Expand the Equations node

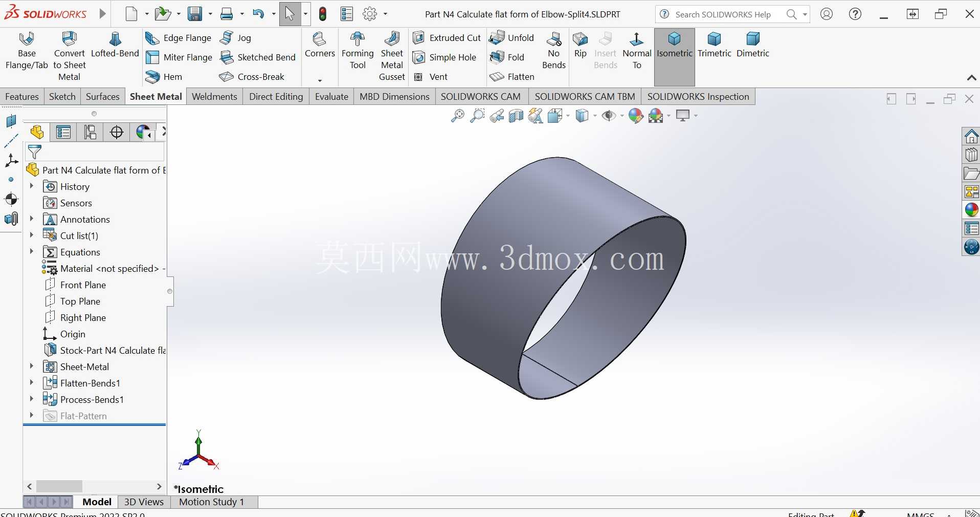[x=32, y=252]
